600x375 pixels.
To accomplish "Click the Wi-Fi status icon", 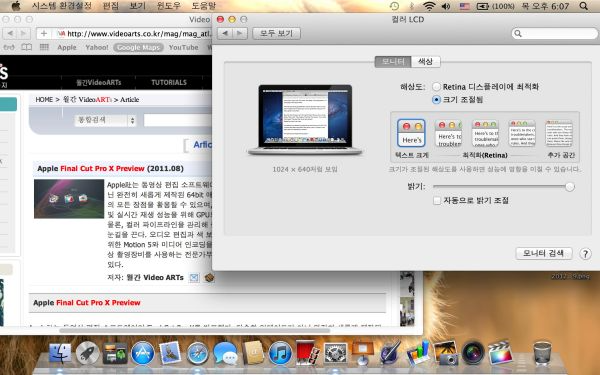I will coord(429,6).
